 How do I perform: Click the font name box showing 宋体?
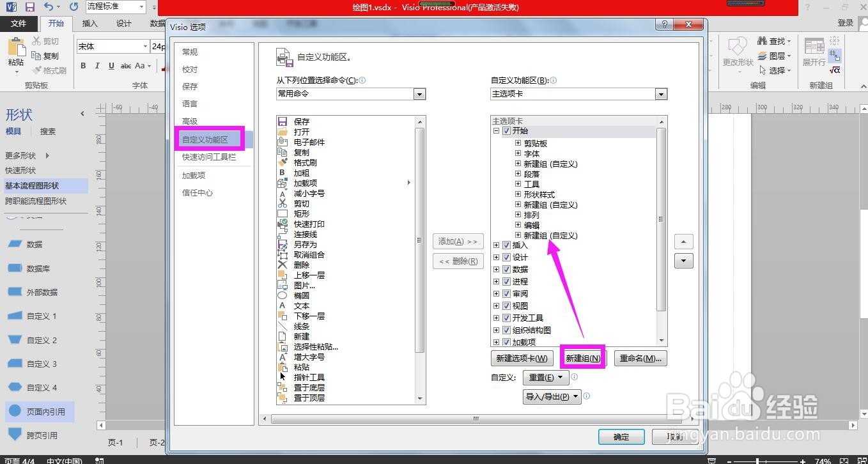pyautogui.click(x=112, y=46)
